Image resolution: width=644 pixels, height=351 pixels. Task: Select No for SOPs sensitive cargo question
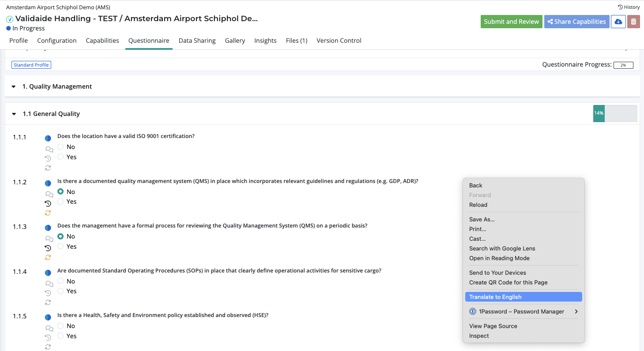point(60,281)
